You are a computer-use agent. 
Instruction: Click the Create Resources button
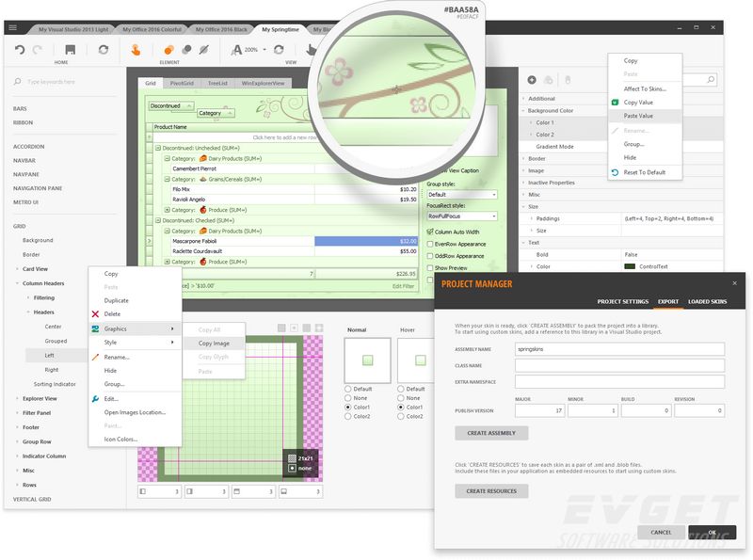click(x=491, y=491)
